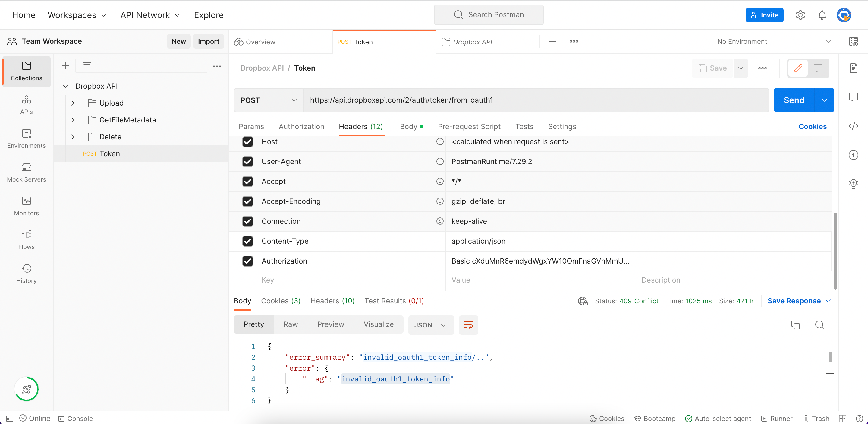Open the Flows sidebar section

[x=26, y=240]
